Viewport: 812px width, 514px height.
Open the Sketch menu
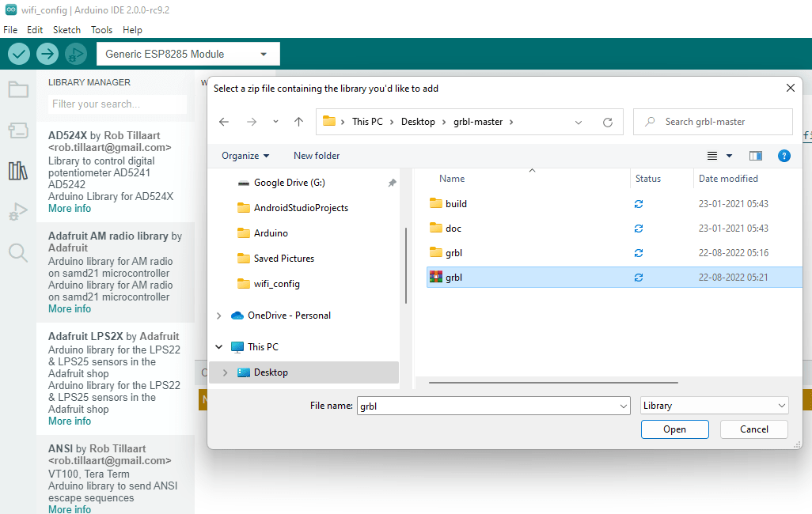pos(66,30)
